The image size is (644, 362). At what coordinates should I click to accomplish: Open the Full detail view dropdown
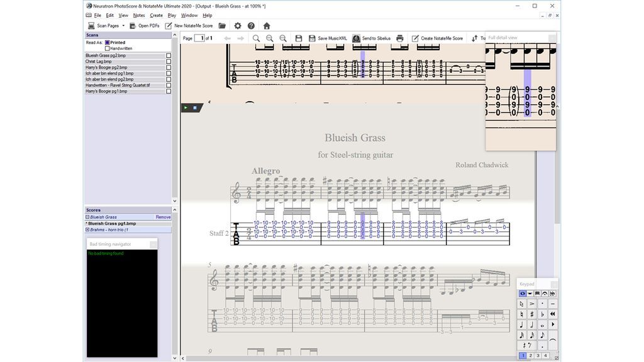click(552, 36)
